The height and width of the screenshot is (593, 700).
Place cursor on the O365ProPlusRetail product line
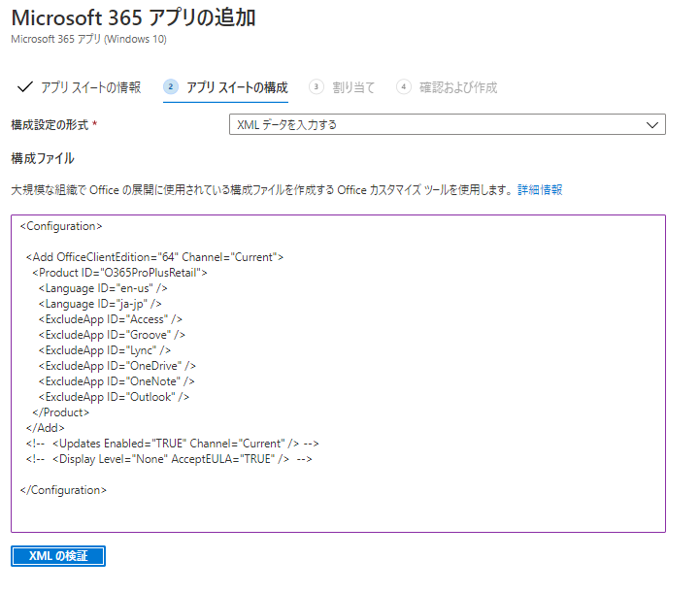[x=119, y=273]
